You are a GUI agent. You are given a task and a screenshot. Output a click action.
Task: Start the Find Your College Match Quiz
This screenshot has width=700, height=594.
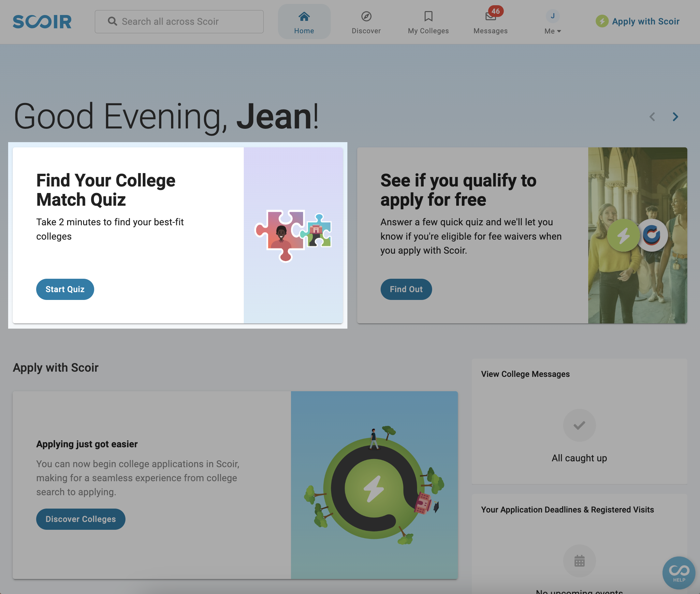coord(65,290)
